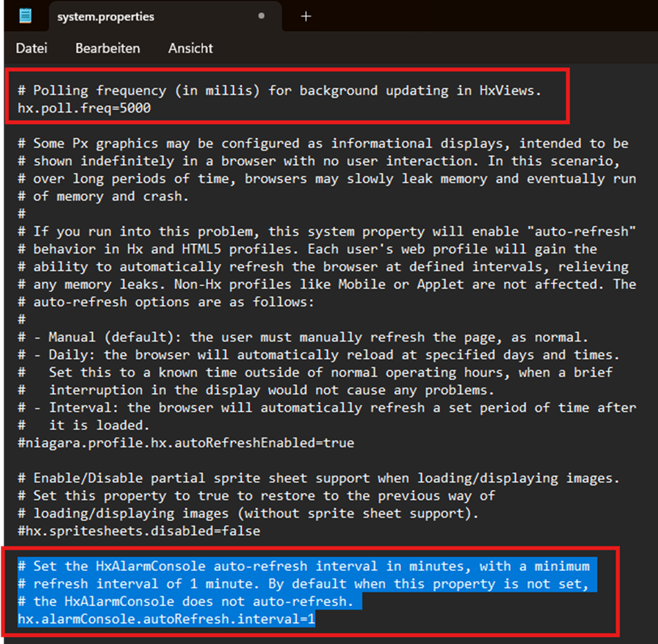Click comment '# Set this to a known time'
Viewport: 658px width, 644px height.
coord(127,372)
